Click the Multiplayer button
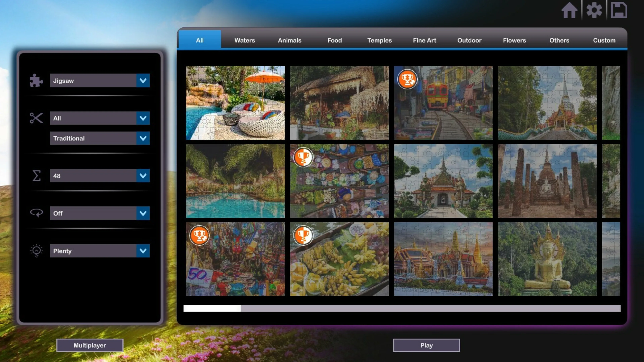Screen dimensions: 644x362 (90, 345)
